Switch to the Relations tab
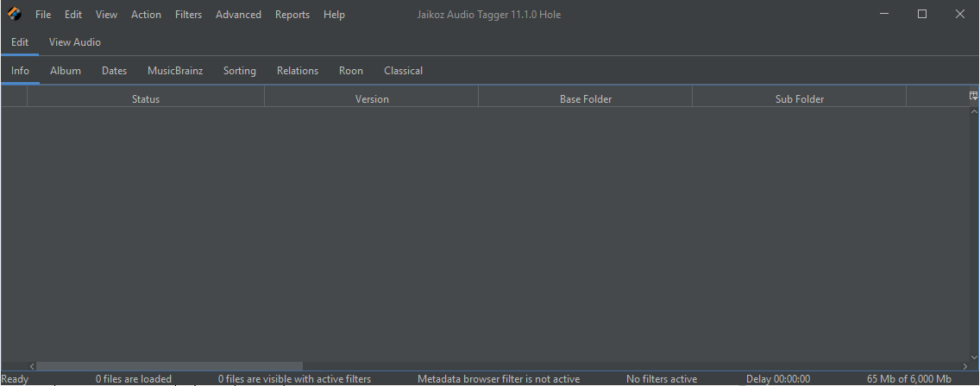The image size is (980, 386). click(298, 71)
